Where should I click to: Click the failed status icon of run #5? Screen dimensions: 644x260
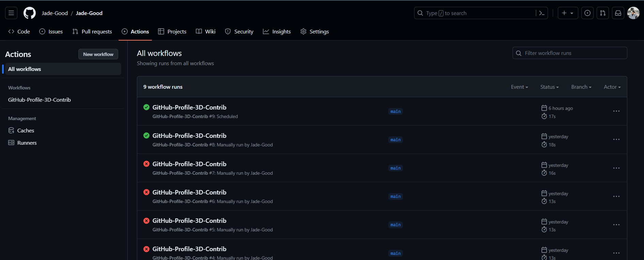(146, 220)
